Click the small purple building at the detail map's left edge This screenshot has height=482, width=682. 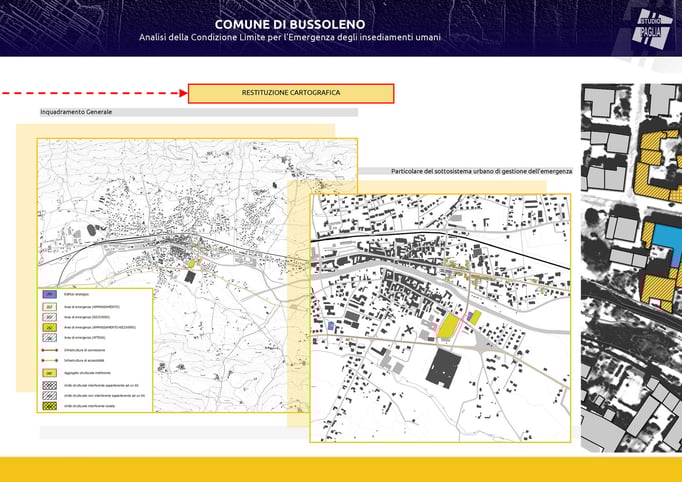coord(331,325)
